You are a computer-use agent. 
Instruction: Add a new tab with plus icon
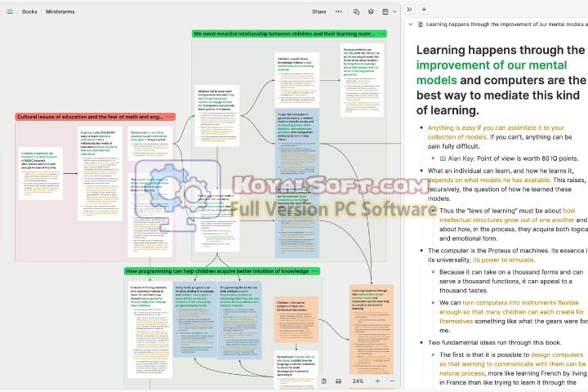pos(424,9)
